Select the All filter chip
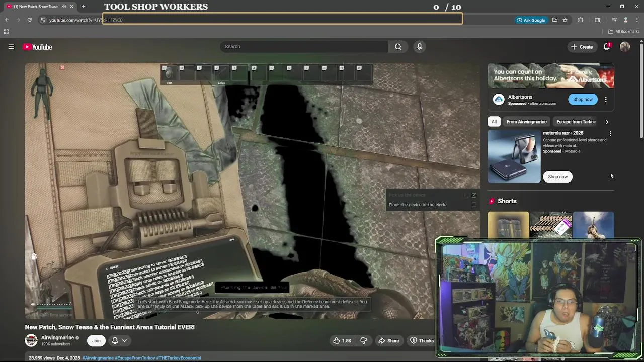This screenshot has height=362, width=644. 494,122
